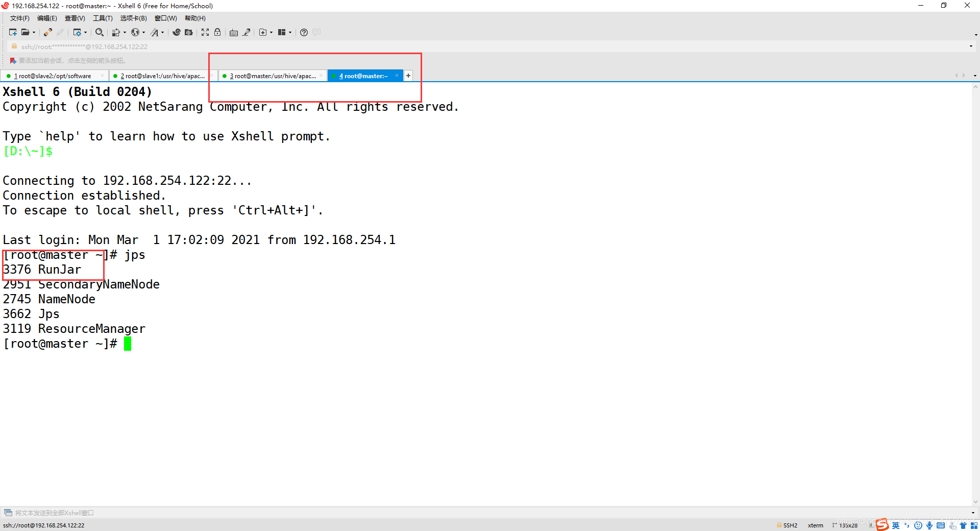Click the compose bar window icon
This screenshot has height=531, width=980.
tap(8, 513)
